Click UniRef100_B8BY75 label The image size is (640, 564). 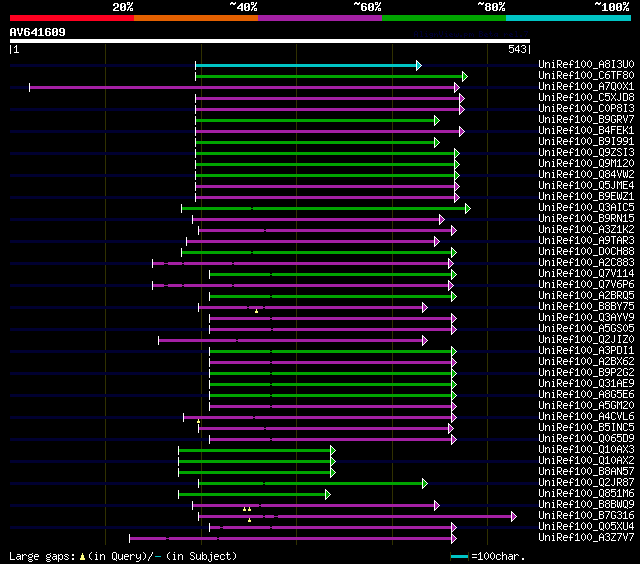pyautogui.click(x=586, y=307)
